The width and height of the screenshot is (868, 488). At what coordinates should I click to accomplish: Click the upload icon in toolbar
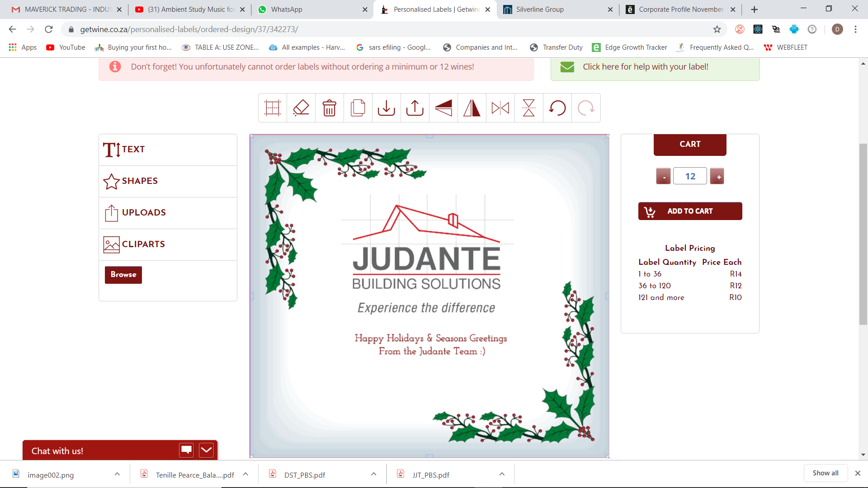coord(415,108)
